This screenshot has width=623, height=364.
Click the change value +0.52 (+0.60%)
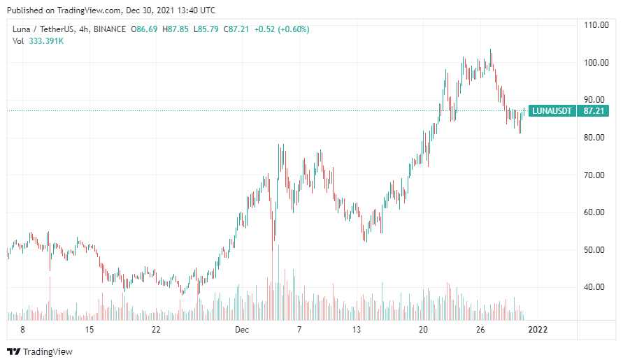click(282, 29)
